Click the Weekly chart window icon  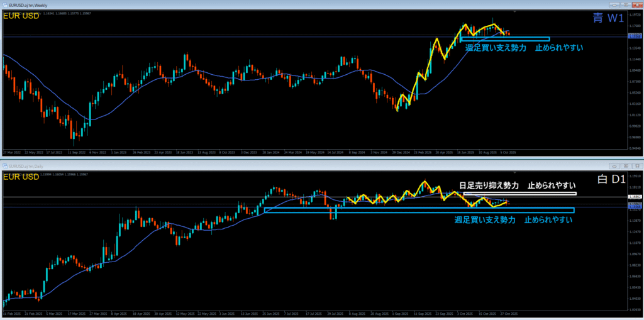tap(6, 6)
